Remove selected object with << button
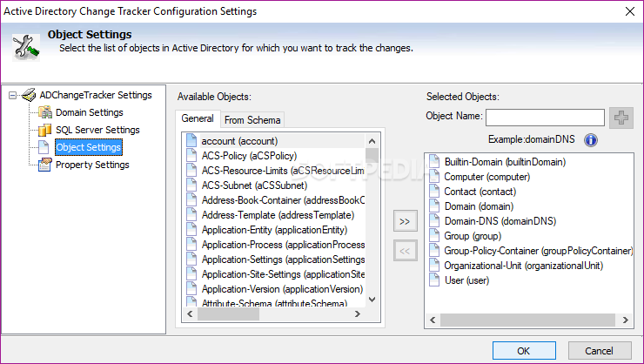 click(405, 251)
